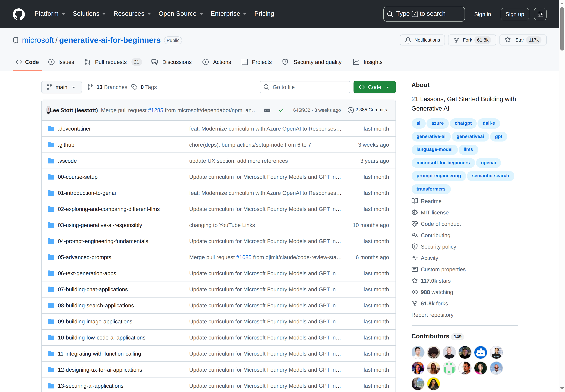Click the Sign up button
The width and height of the screenshot is (565, 392).
coord(515,14)
